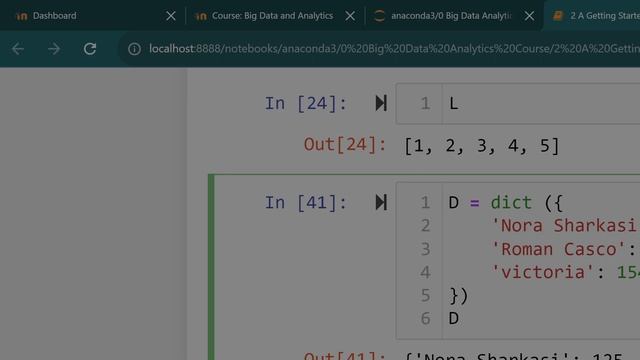Click the 'victoria' string in line 4
640x360 pixels.
[x=542, y=272]
